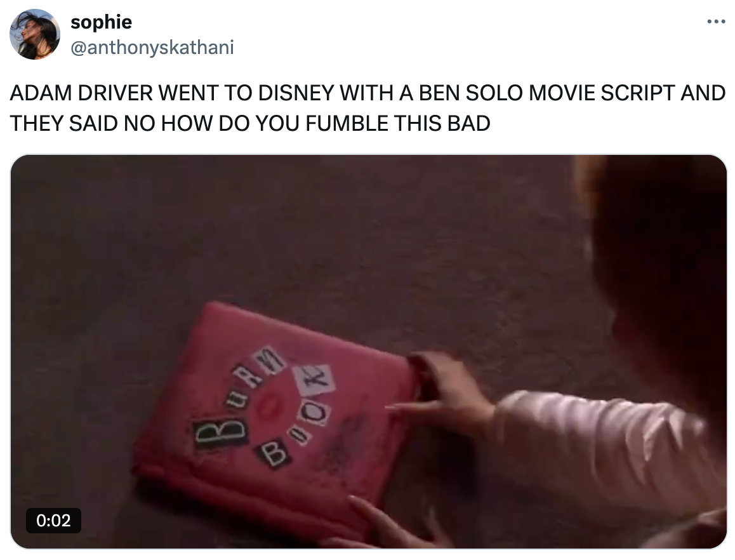Visit the @anthonyskathani handle link
Viewport: 735px width, 560px height.
(x=152, y=48)
